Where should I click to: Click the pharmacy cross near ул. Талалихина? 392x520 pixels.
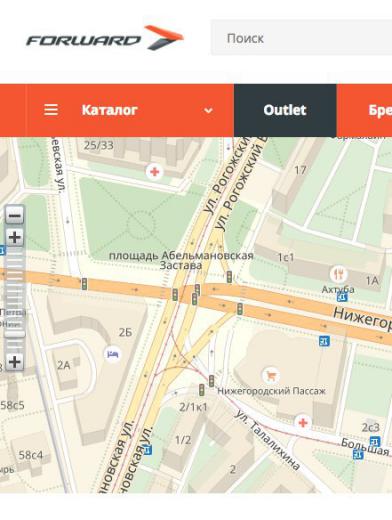click(303, 422)
